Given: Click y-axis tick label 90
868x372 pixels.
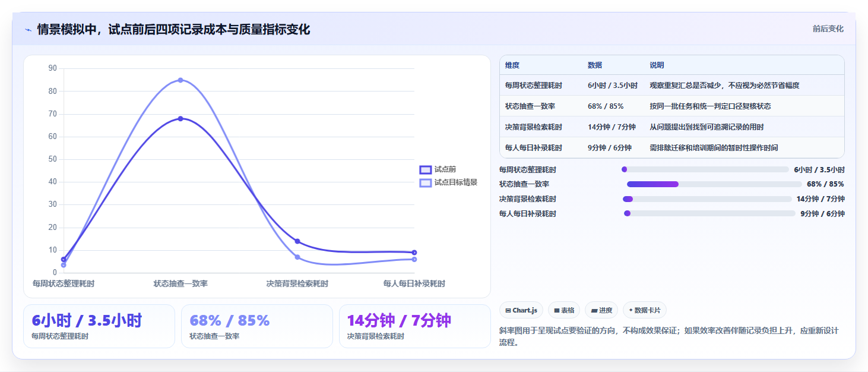Looking at the screenshot, I should click(52, 68).
